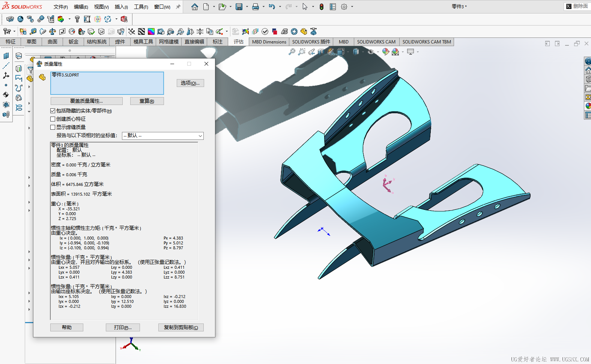Uncheck 包括隐藏的实体/零部件 checkbox
The height and width of the screenshot is (364, 591).
tap(53, 111)
